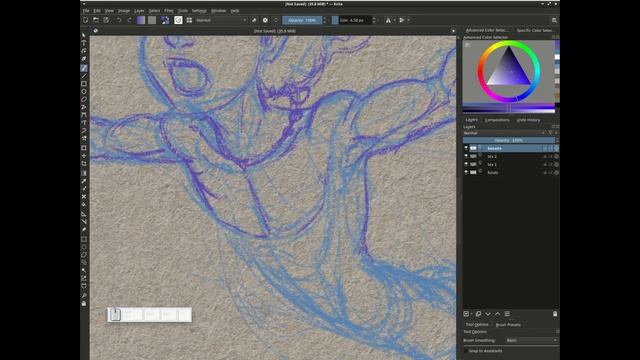The height and width of the screenshot is (360, 640).
Task: Hide the bra 2 layer
Action: [466, 156]
